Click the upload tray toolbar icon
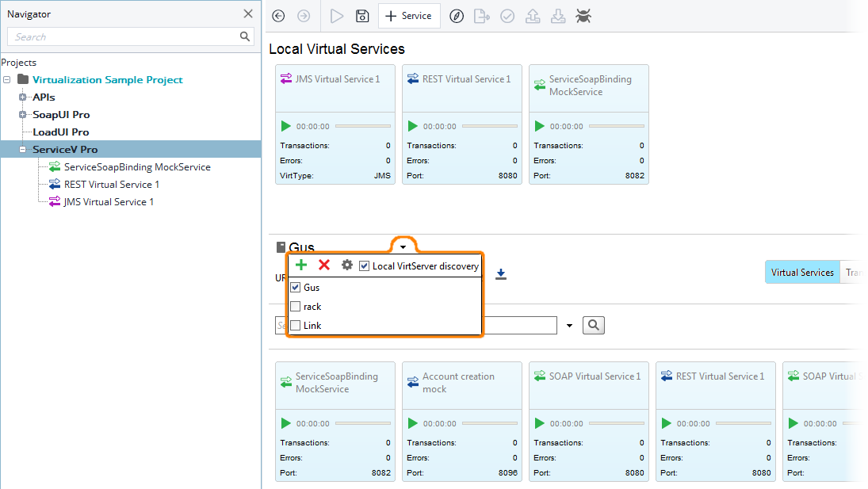Viewport: 868px width, 489px height. [533, 16]
